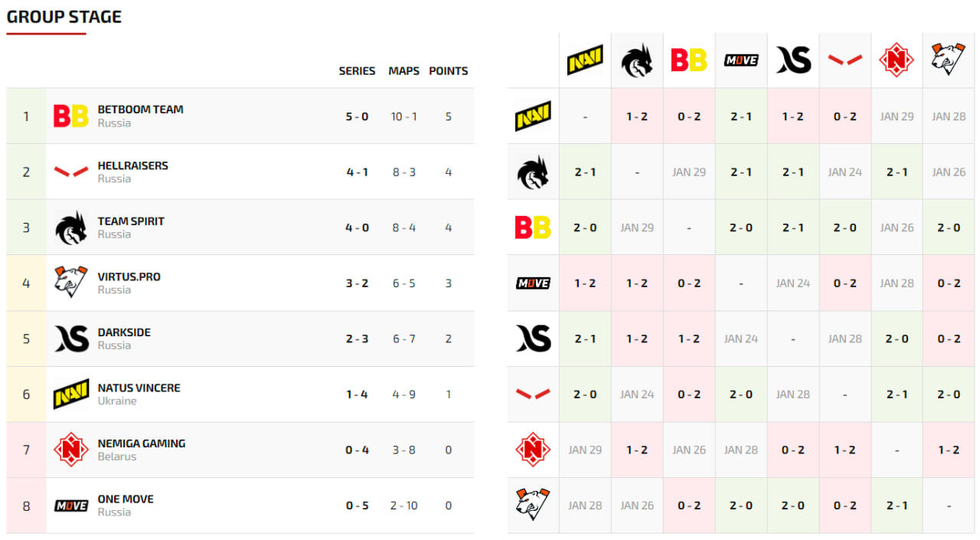Open the NATUS VINCERE team name link
This screenshot has width=980, height=540.
139,388
